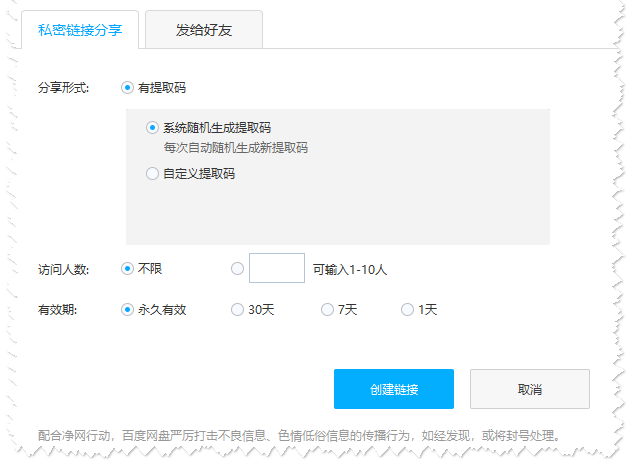Click the 创建链接 button
Screen dimensions: 630x464
[394, 389]
